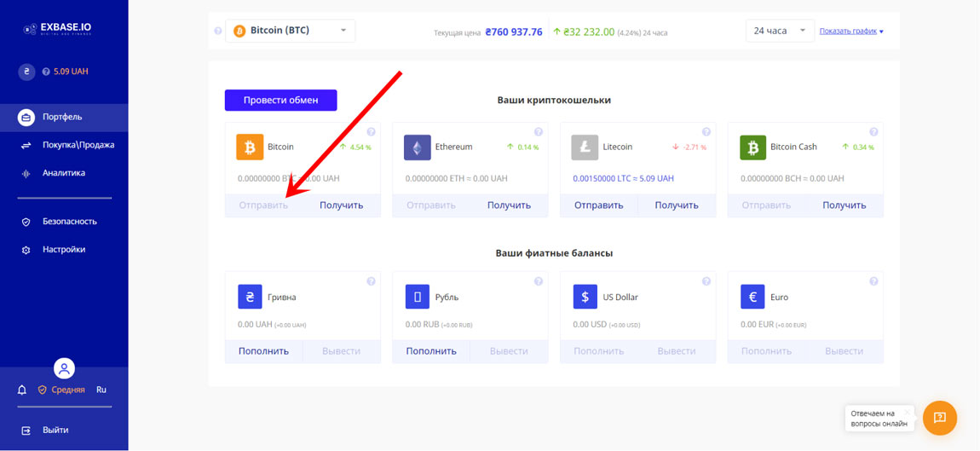Viewport: 980px width, 451px height.
Task: Click Пополнить on the US Dollar card
Action: tap(599, 351)
